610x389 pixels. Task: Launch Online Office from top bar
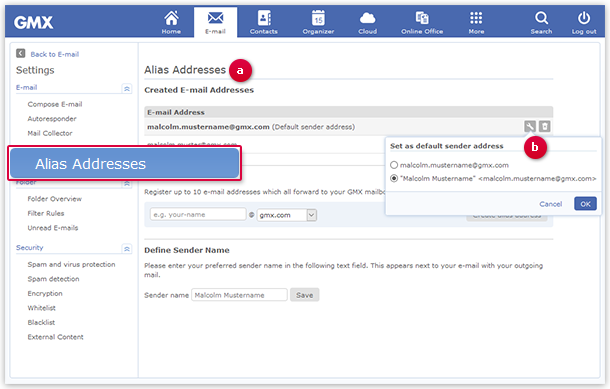click(422, 23)
